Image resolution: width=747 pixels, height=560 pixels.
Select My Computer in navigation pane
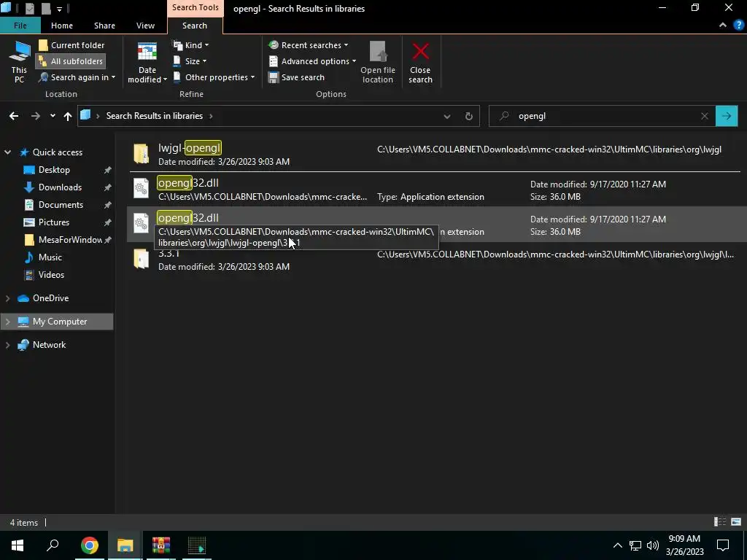60,322
